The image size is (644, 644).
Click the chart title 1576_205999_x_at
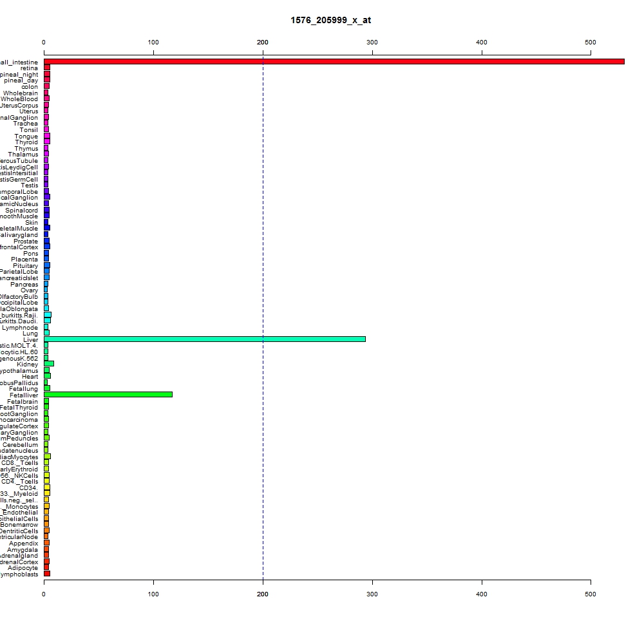click(x=330, y=20)
